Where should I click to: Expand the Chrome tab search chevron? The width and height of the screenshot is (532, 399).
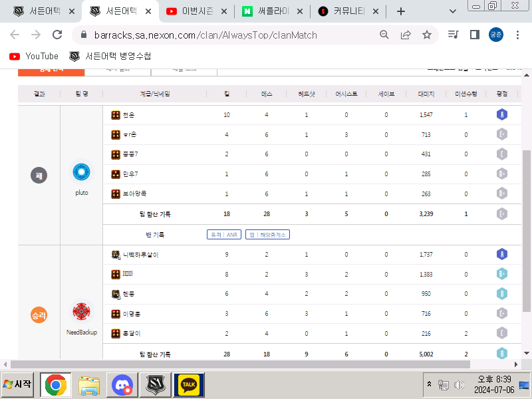point(453,11)
